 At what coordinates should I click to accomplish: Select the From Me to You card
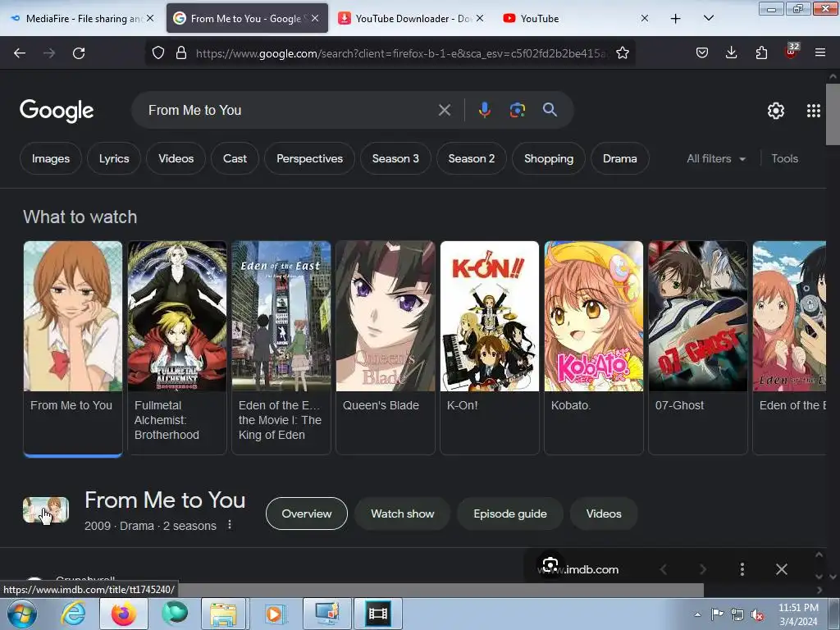[73, 348]
